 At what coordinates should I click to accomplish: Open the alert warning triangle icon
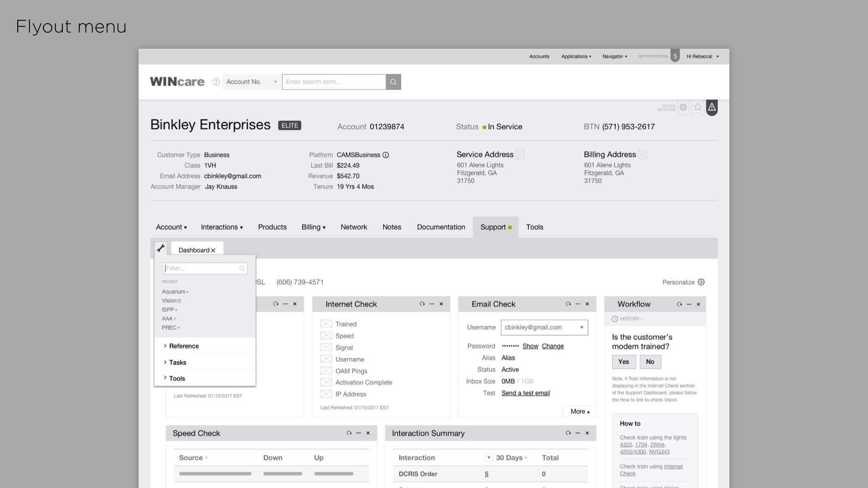[x=712, y=107]
